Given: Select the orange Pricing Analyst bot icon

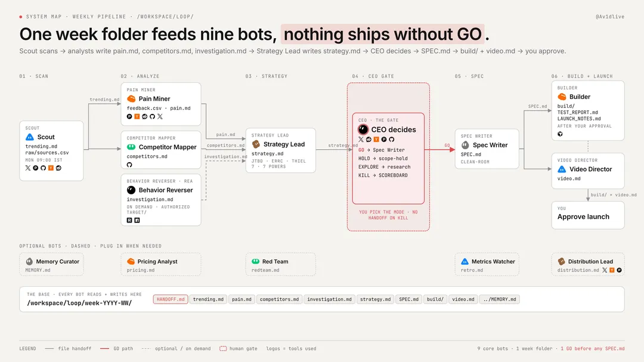Looking at the screenshot, I should tap(131, 261).
